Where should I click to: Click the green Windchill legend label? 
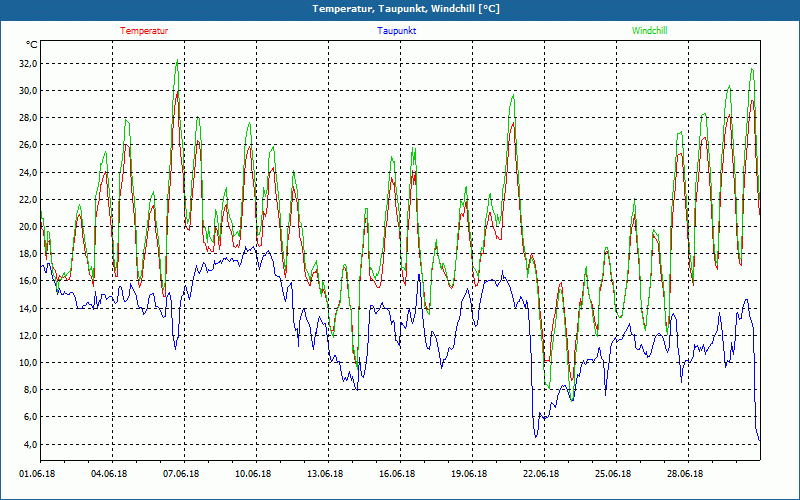click(649, 31)
